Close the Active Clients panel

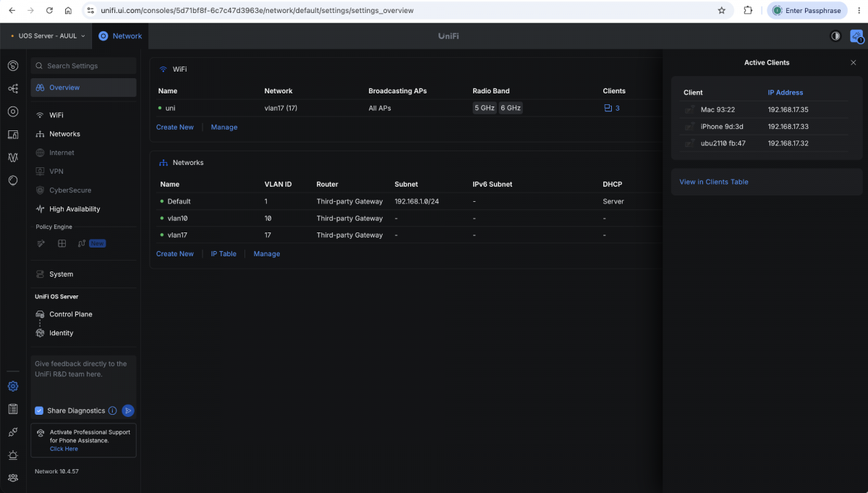[x=853, y=63]
